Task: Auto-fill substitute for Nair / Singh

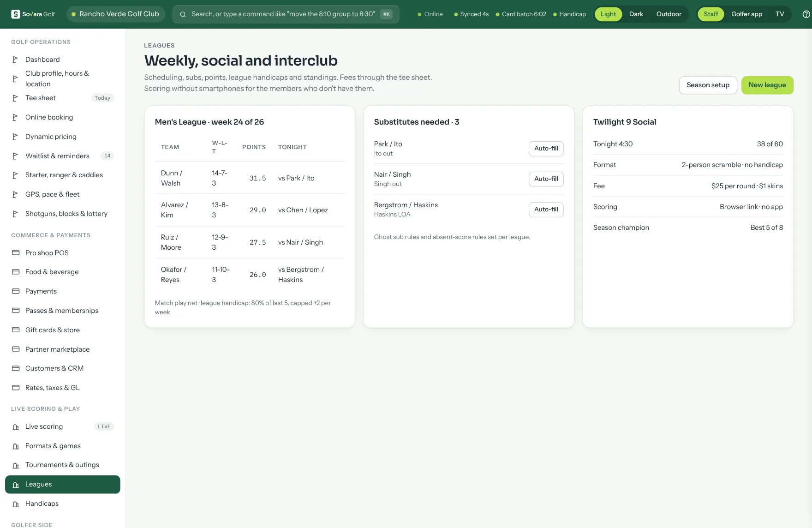Action: 546,179
